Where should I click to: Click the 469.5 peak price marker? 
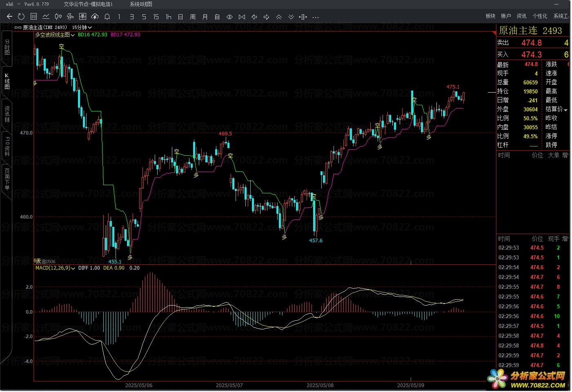[x=225, y=133]
